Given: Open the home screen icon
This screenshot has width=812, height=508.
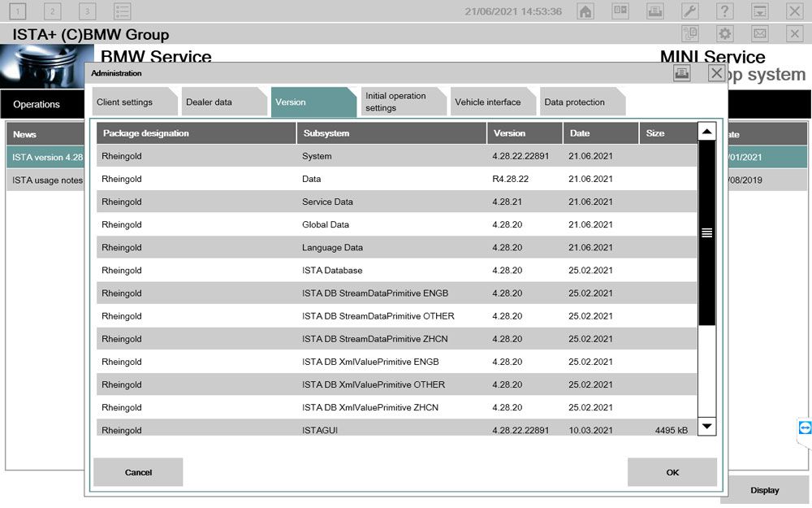Looking at the screenshot, I should coord(585,11).
